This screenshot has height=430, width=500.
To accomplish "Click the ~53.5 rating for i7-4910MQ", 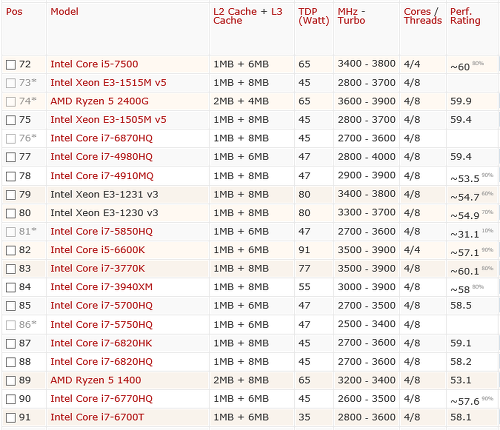I will [x=465, y=179].
